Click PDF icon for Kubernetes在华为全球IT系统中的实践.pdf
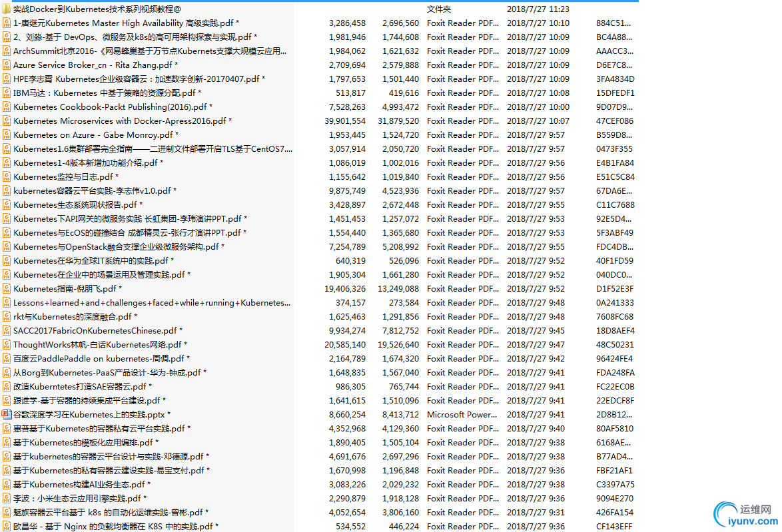 click(x=7, y=261)
